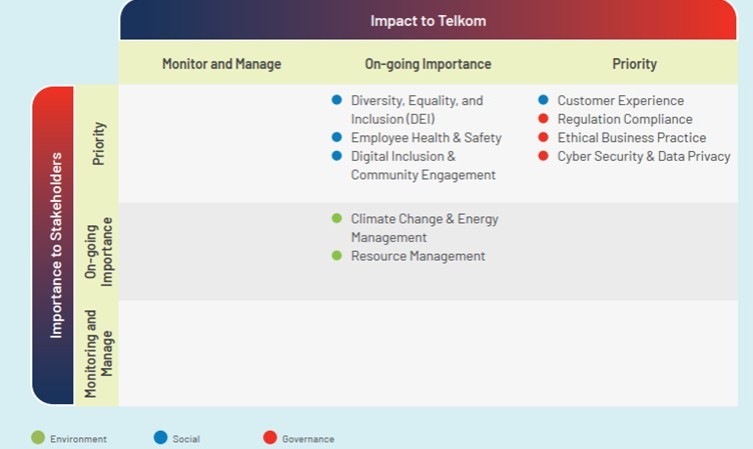This screenshot has width=753, height=449.
Task: Select the red bullet beside Regulation Compliance
Action: tap(543, 119)
